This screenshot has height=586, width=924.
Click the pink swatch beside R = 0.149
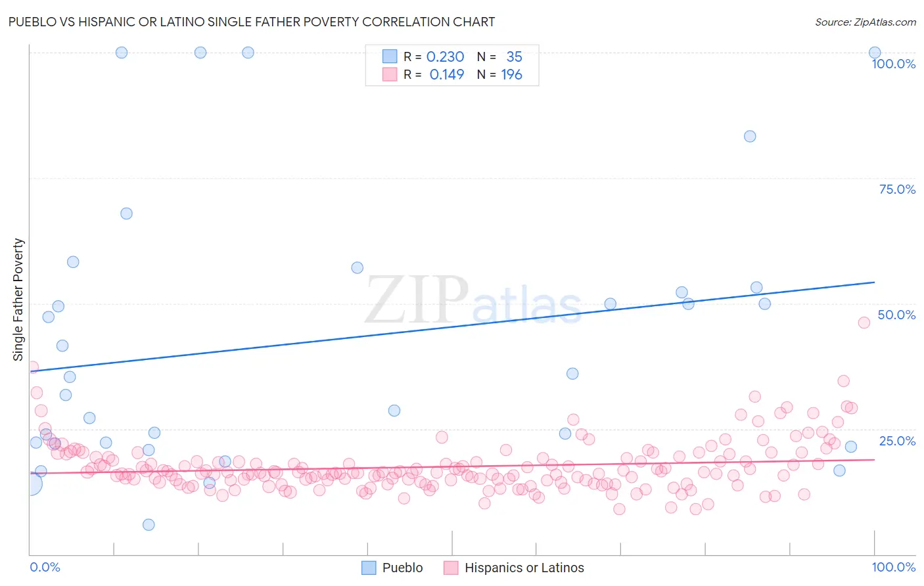(x=390, y=74)
